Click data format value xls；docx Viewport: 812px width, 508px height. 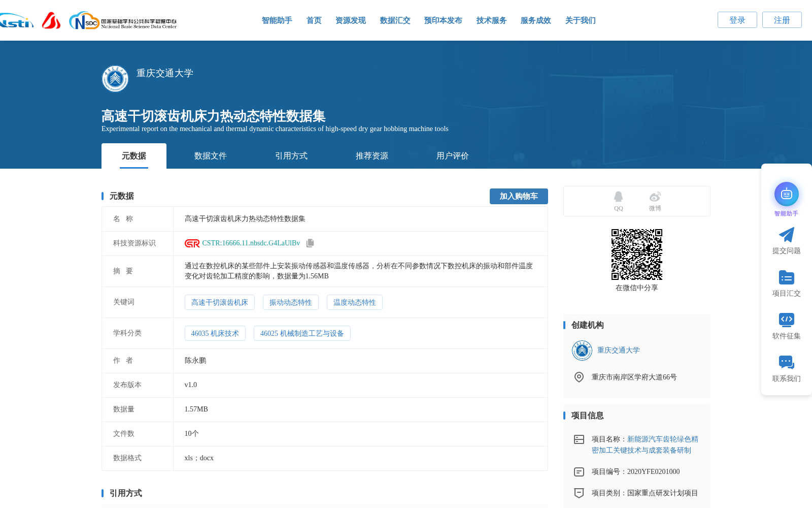tap(199, 458)
